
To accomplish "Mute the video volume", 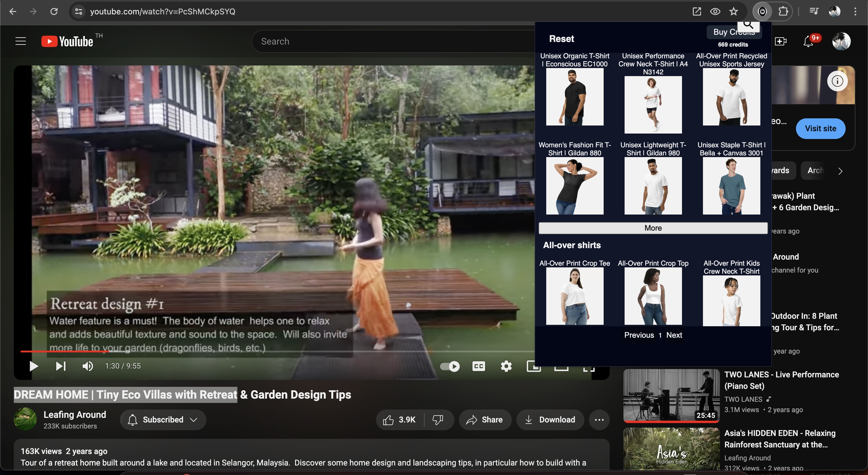I will point(88,366).
